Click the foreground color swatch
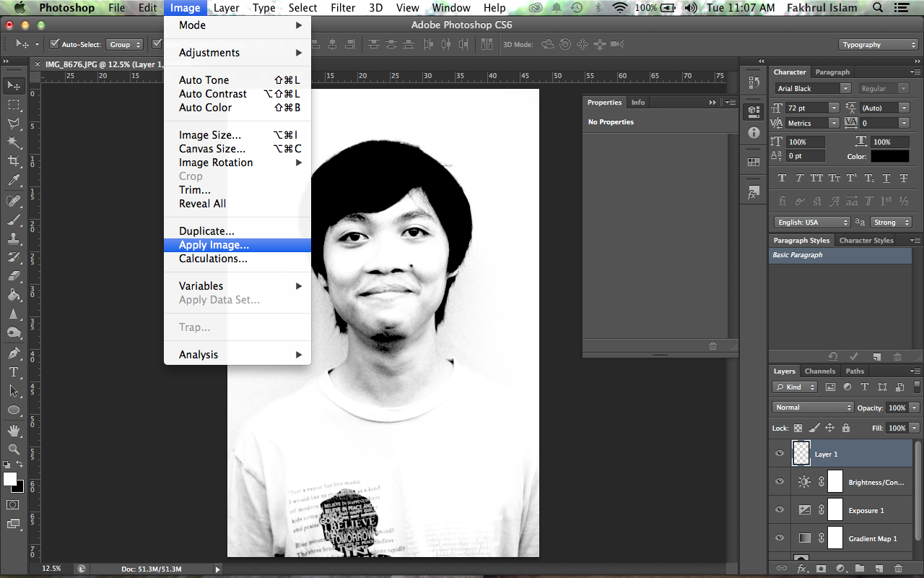Screen dimensions: 924x578 10,479
